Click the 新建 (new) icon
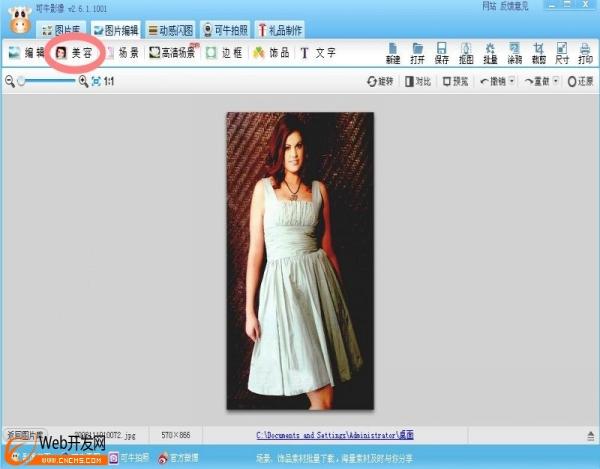 point(393,52)
